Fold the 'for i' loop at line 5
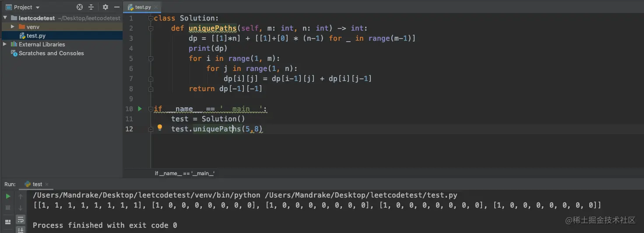Image resolution: width=644 pixels, height=233 pixels. [151, 59]
